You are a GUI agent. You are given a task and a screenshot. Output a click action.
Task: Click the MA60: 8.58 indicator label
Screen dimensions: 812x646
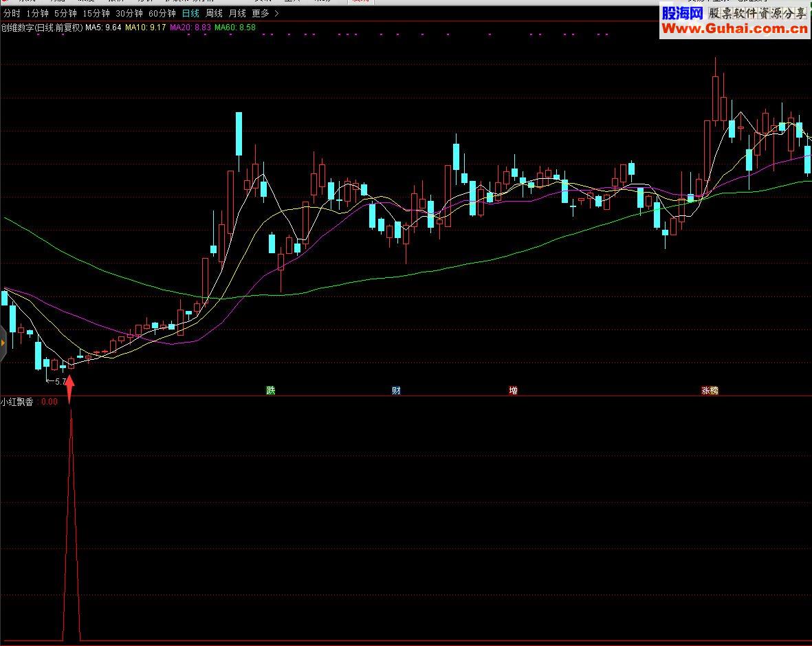pos(235,28)
